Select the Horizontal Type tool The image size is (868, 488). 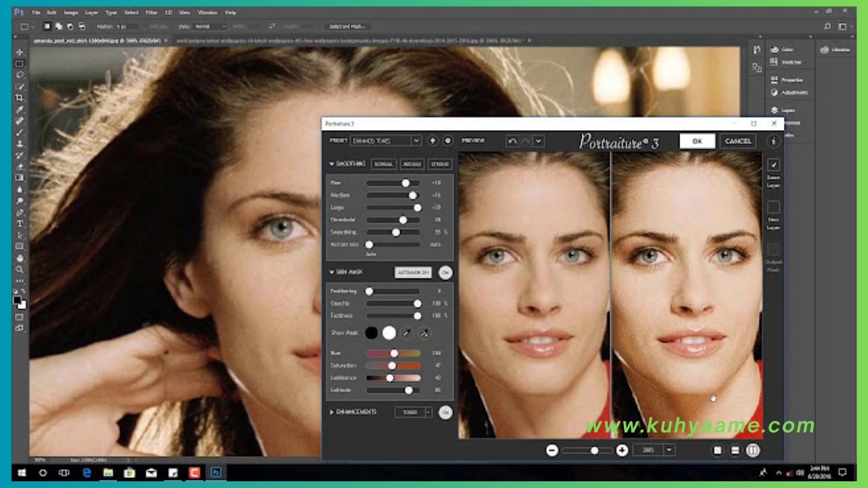click(20, 224)
